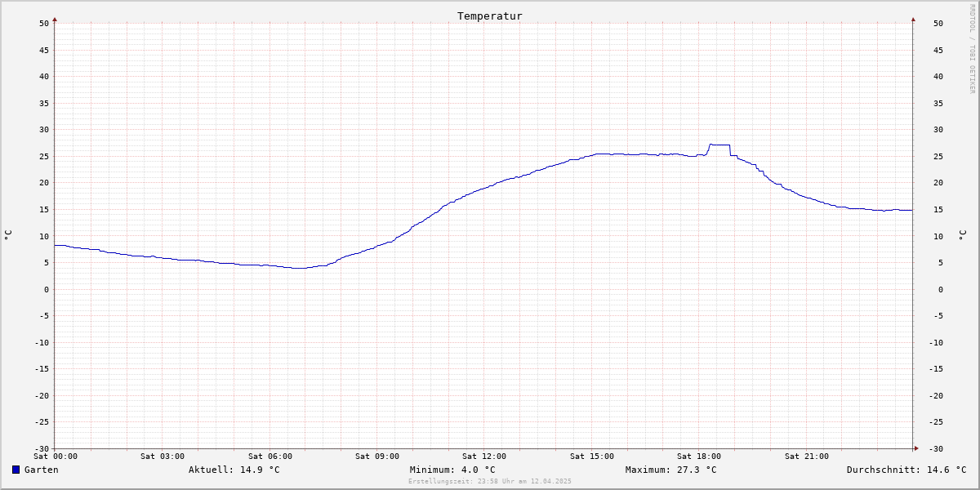Image resolution: width=980 pixels, height=490 pixels.
Task: Click the Sat 03:00 time axis label
Action: (x=163, y=457)
